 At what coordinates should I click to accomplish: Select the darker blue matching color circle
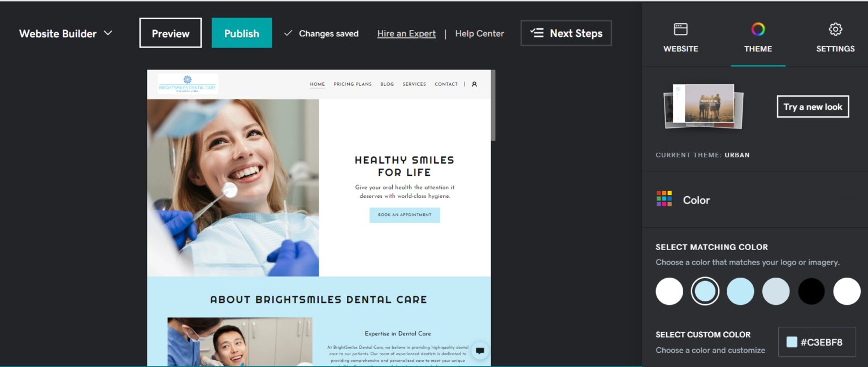[x=740, y=291]
